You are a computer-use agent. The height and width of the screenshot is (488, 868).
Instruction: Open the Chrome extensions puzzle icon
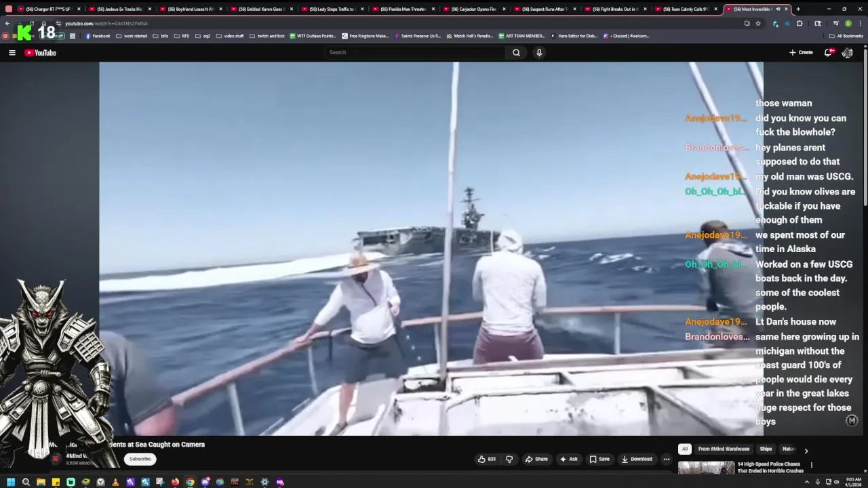(x=800, y=23)
